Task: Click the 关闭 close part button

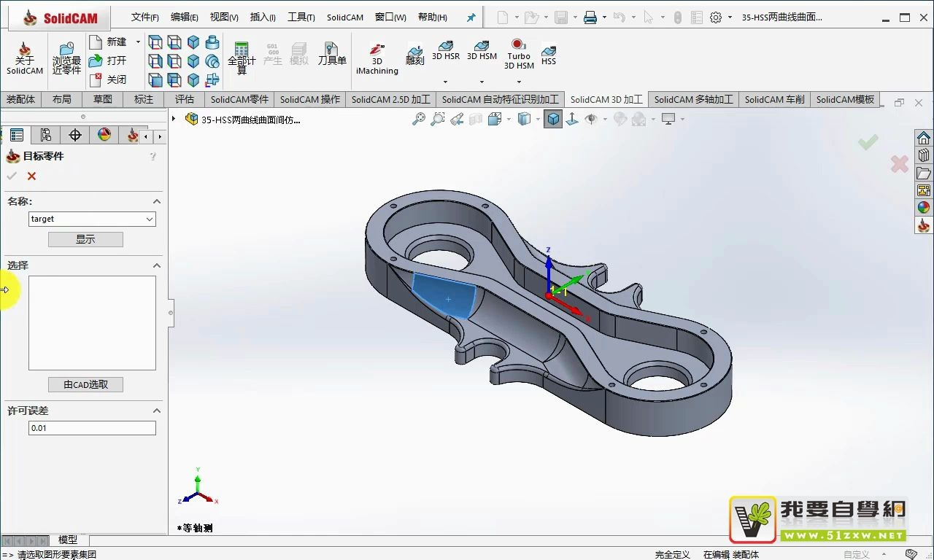Action: (x=108, y=79)
